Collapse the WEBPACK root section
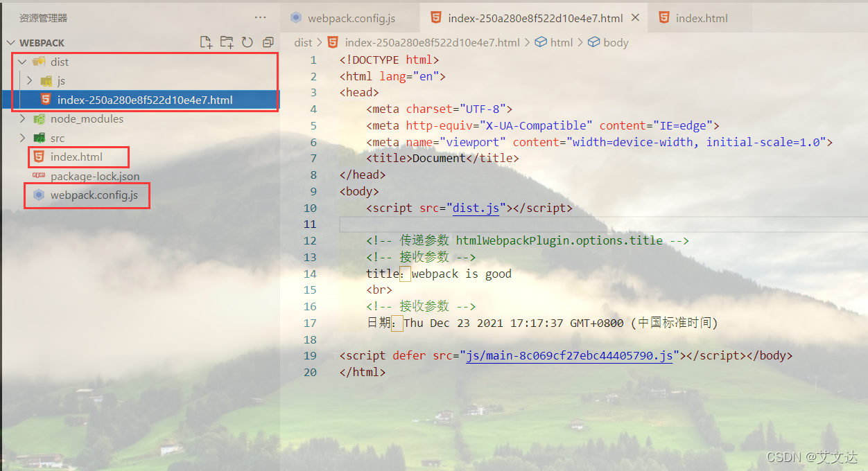Image resolution: width=868 pixels, height=471 pixels. [x=11, y=43]
